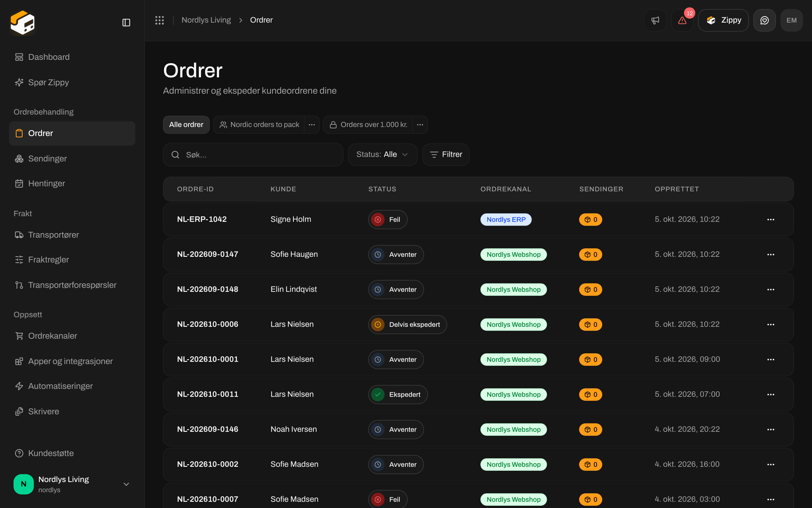Click customer Elin Lindqvist
Viewport: 812px width, 508px height.
(x=294, y=289)
